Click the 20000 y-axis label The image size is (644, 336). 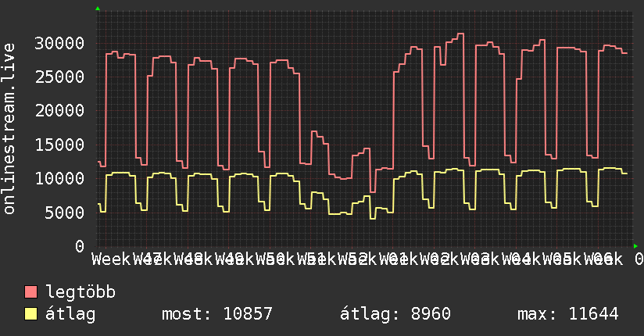pyautogui.click(x=59, y=110)
